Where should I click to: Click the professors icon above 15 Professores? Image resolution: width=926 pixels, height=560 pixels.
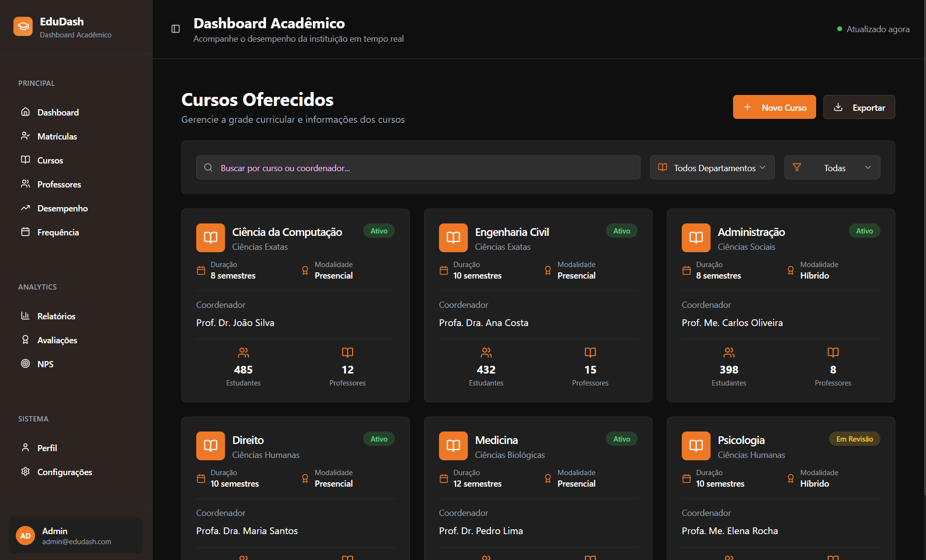(x=590, y=353)
